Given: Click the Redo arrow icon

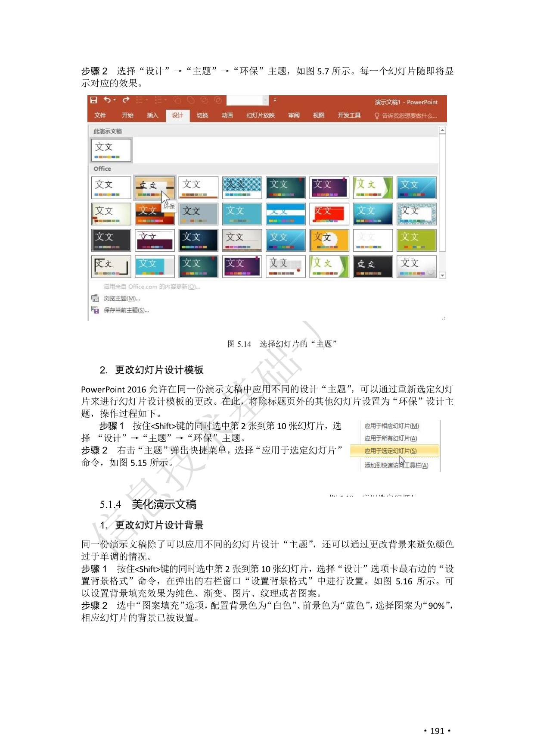Looking at the screenshot, I should click(x=126, y=100).
